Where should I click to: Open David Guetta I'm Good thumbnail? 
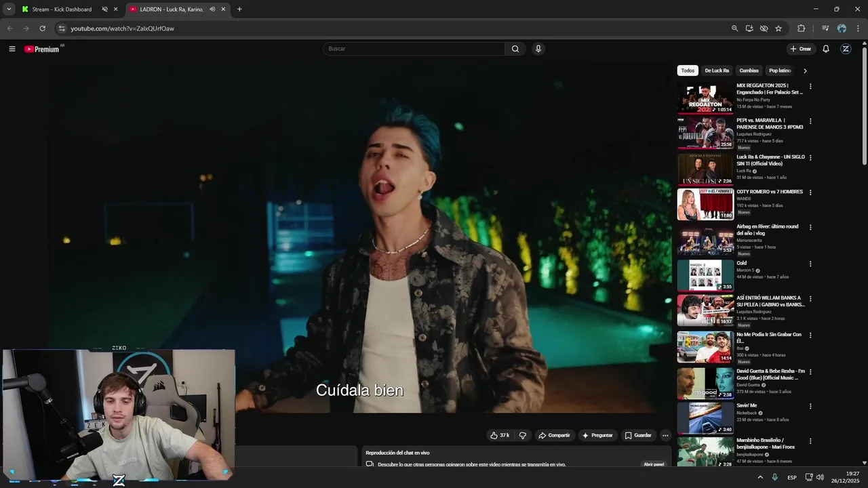click(x=705, y=383)
